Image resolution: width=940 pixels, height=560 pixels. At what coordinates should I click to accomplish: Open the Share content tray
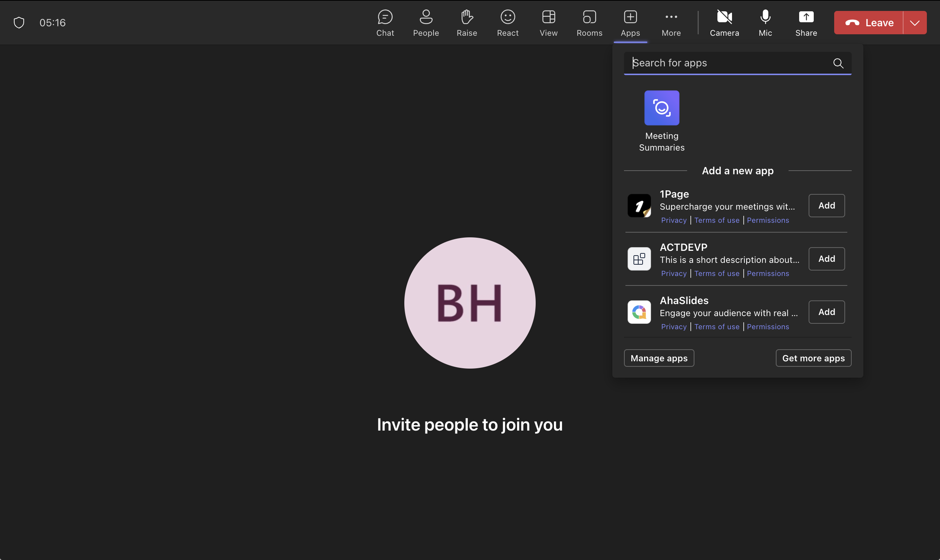pos(806,23)
